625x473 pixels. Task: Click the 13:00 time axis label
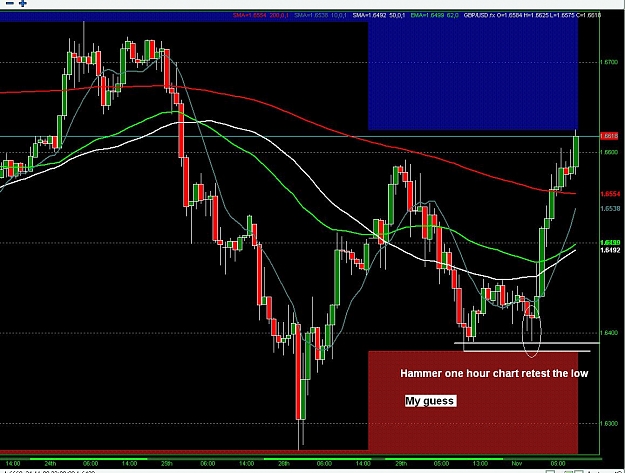coord(480,463)
